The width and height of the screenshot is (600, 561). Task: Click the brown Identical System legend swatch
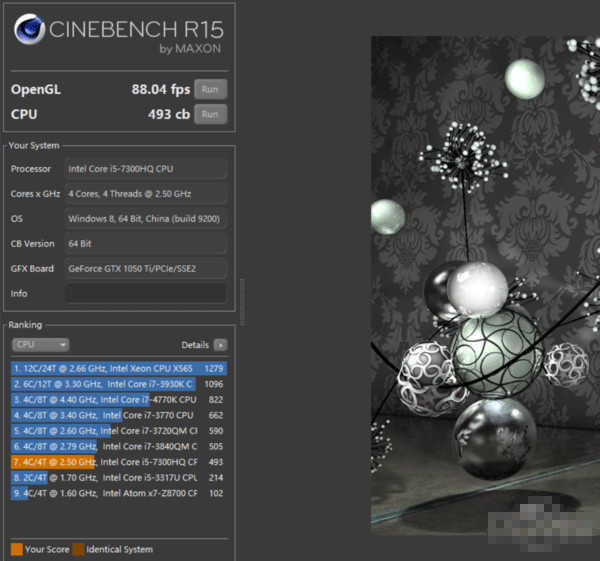coord(78,549)
